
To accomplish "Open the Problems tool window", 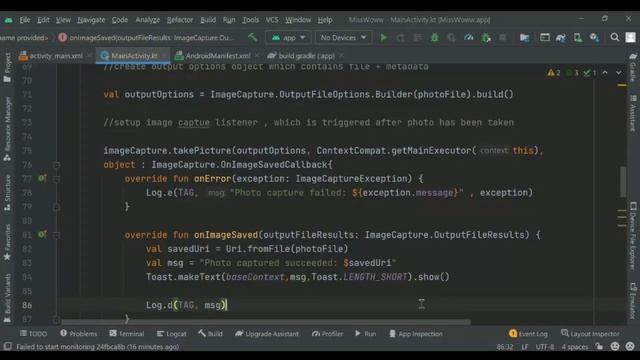I will point(79,333).
